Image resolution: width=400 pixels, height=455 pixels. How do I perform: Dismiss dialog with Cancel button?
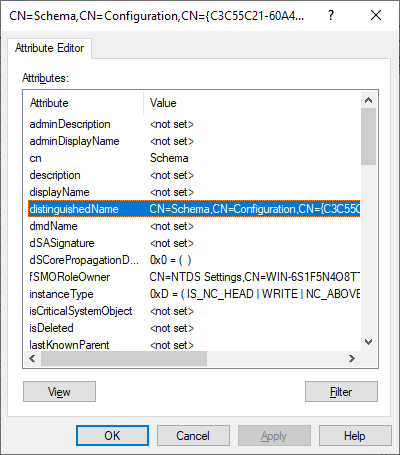[193, 436]
